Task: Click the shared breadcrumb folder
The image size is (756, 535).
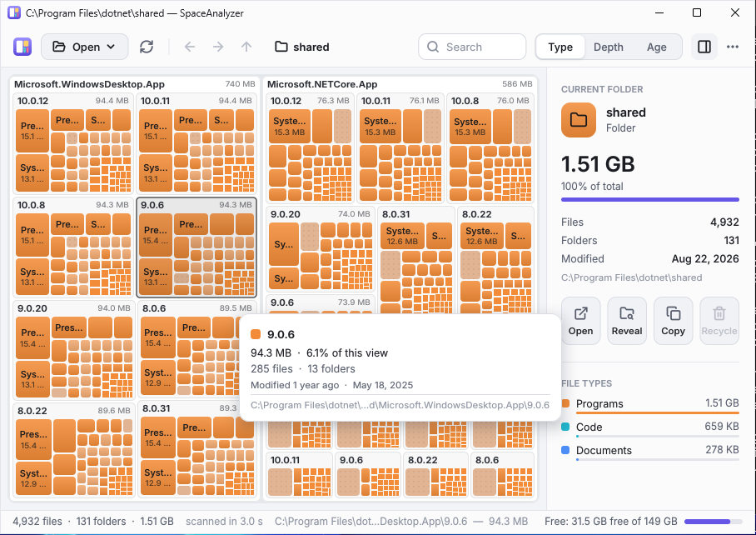Action: point(302,47)
